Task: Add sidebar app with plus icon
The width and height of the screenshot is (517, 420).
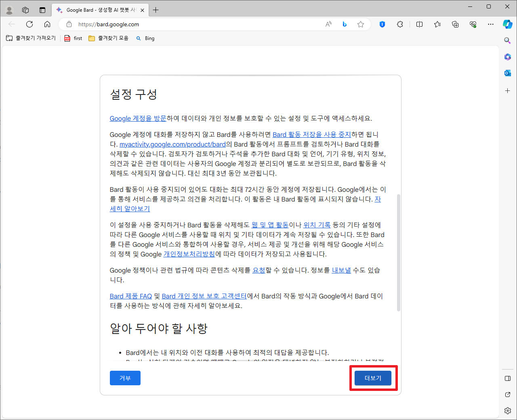Action: click(508, 91)
